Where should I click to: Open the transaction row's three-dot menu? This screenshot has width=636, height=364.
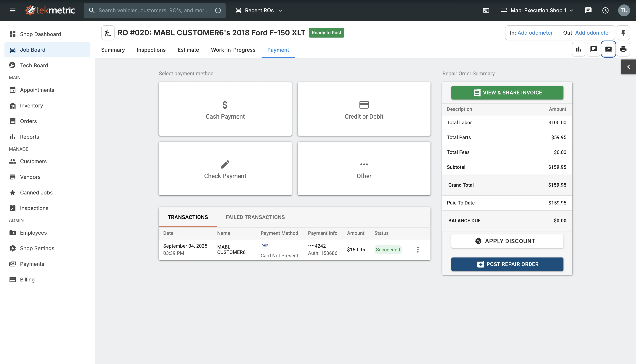click(x=417, y=249)
